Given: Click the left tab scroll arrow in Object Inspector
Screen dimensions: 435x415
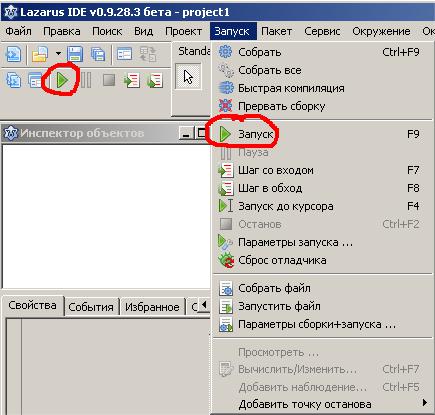Looking at the screenshot, I should [x=204, y=305].
